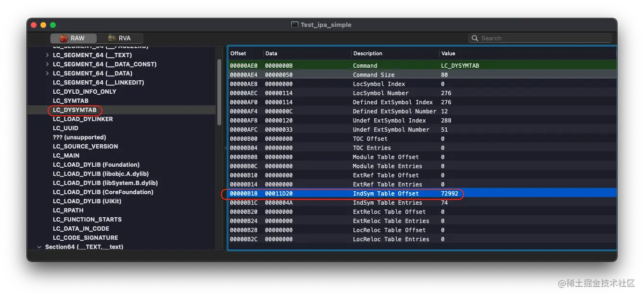Screen dimensions: 644x297
Task: Select the LocSymbol Number row
Action: click(x=422, y=93)
